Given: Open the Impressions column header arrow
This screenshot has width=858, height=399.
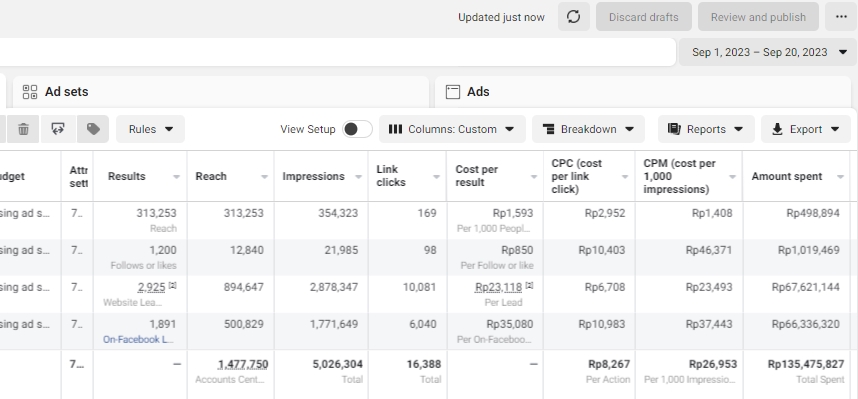Looking at the screenshot, I should point(358,177).
